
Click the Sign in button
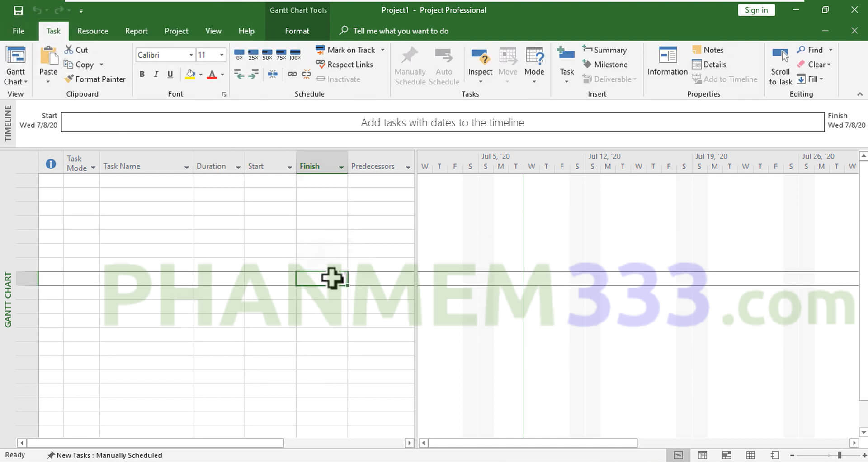coord(756,10)
